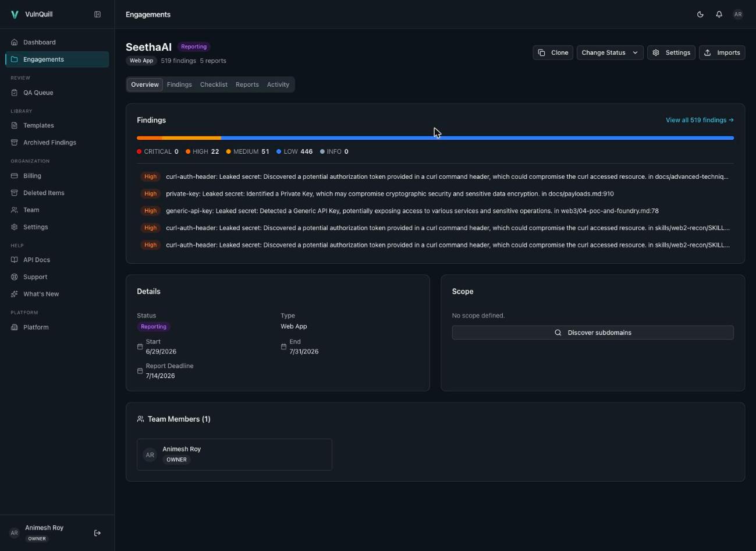
Task: Click the Report Deadline calendar icon
Action: click(140, 371)
